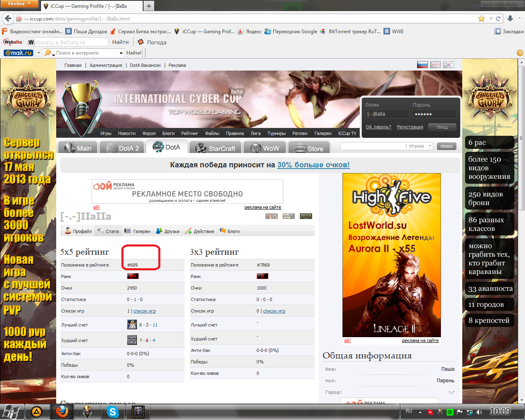Switch to the StarCraft section tab
The width and height of the screenshot is (525, 420).
tap(215, 148)
